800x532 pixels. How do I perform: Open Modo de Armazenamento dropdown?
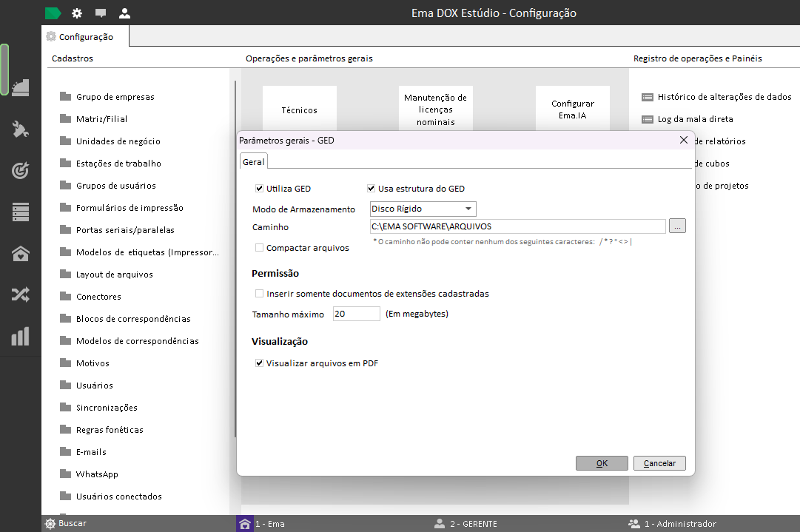423,209
